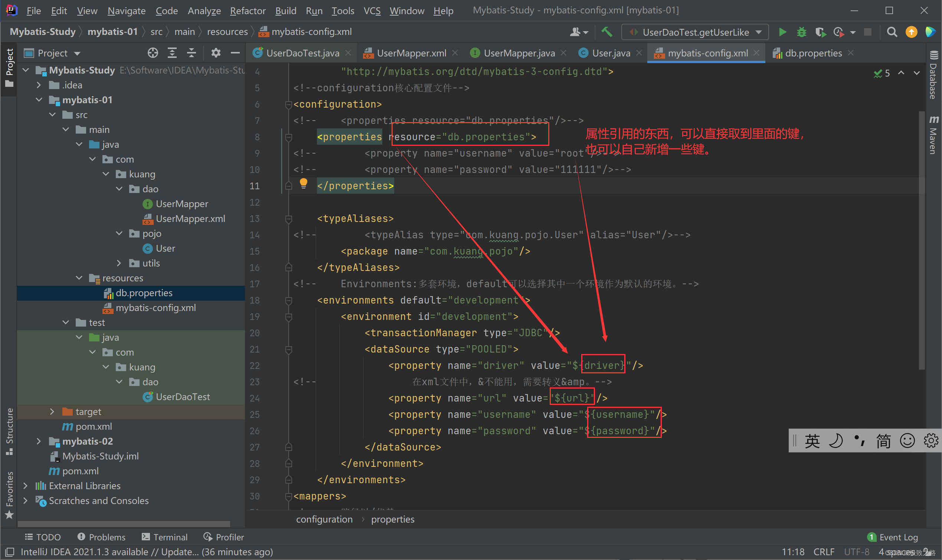Viewport: 942px width, 560px height.
Task: Toggle Maven tool window side tab
Action: tap(933, 135)
